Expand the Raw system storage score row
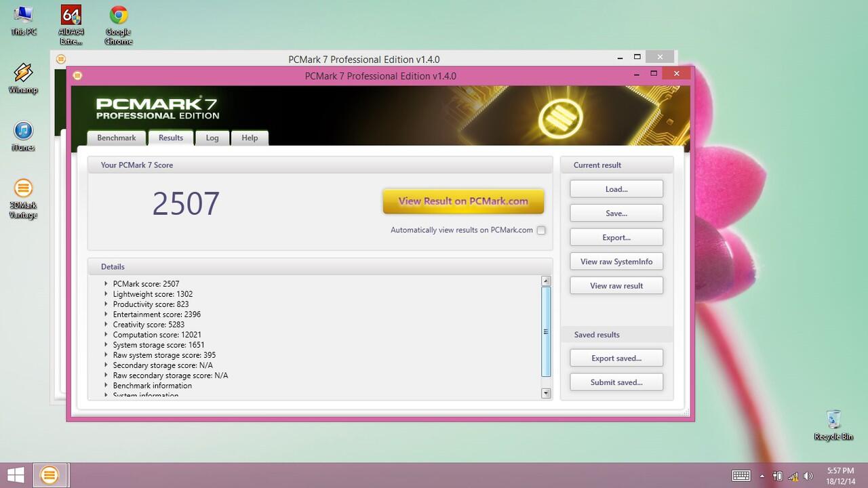This screenshot has width=868, height=488. click(106, 355)
